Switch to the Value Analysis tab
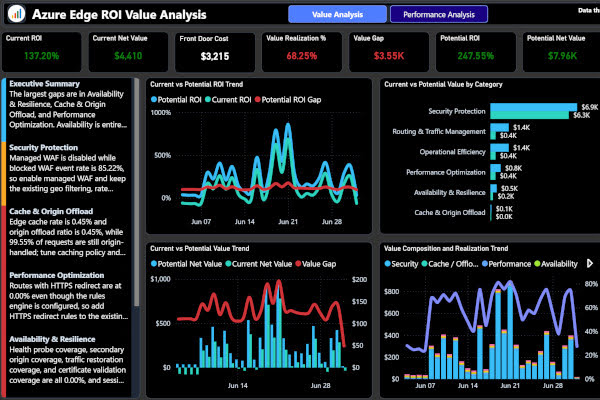This screenshot has height=400, width=600. point(337,15)
